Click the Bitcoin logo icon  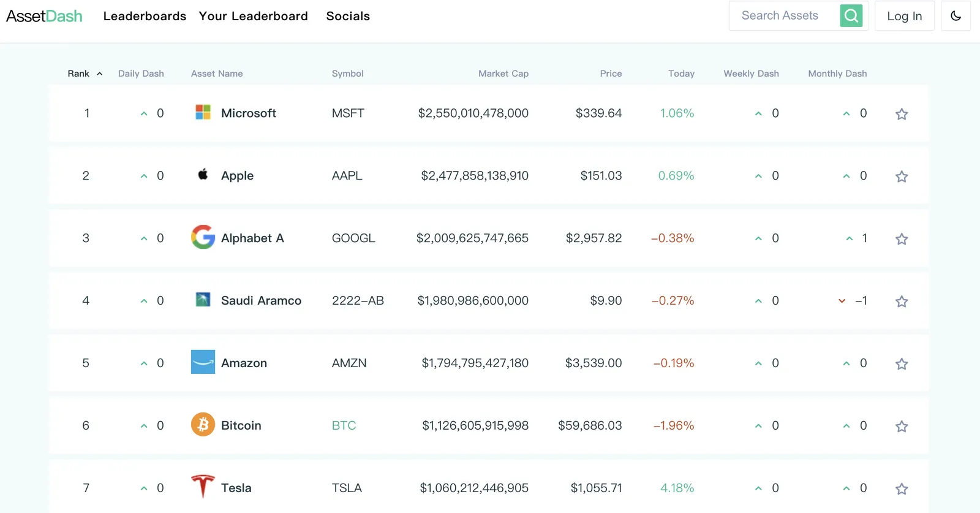[x=203, y=424]
